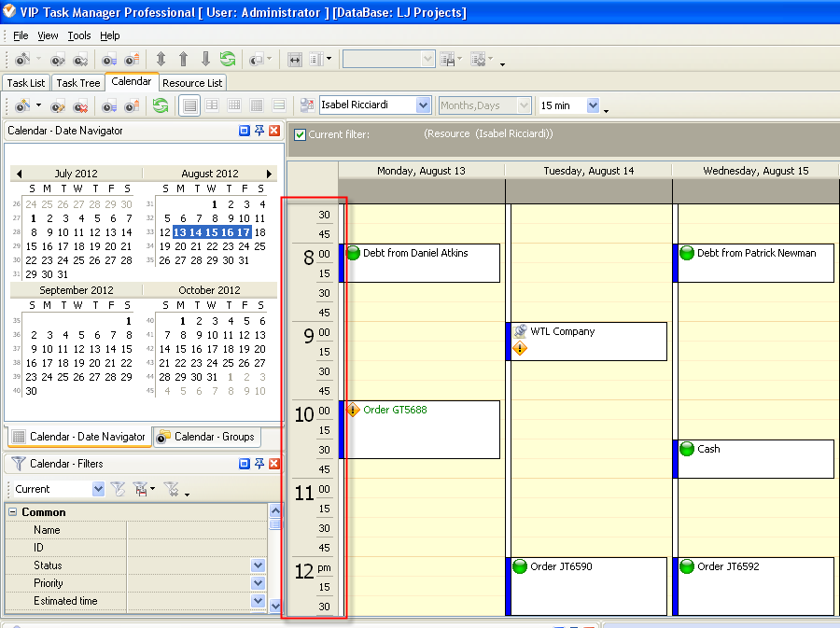Click the Name filter input field
The height and width of the screenshot is (628, 840).
click(x=196, y=530)
